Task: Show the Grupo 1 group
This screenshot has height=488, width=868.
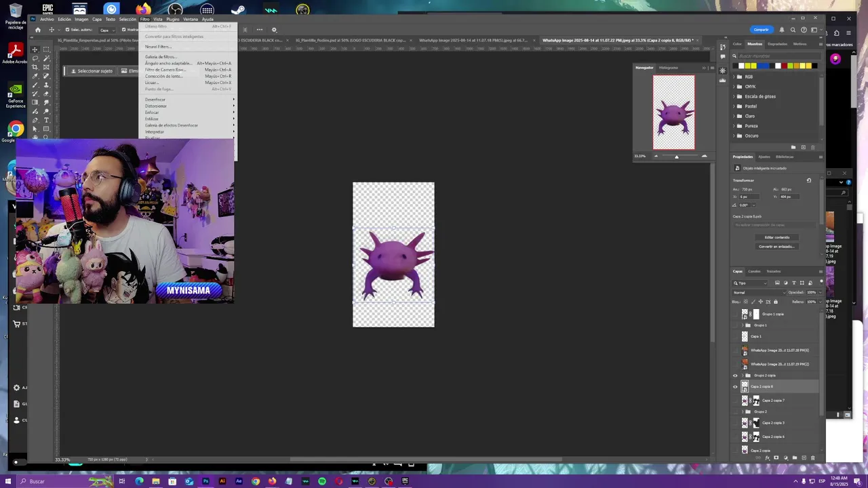Action: coord(735,325)
